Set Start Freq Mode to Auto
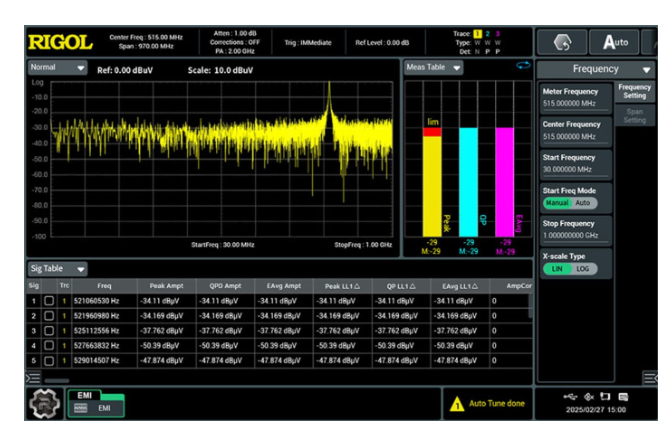 coord(583,203)
